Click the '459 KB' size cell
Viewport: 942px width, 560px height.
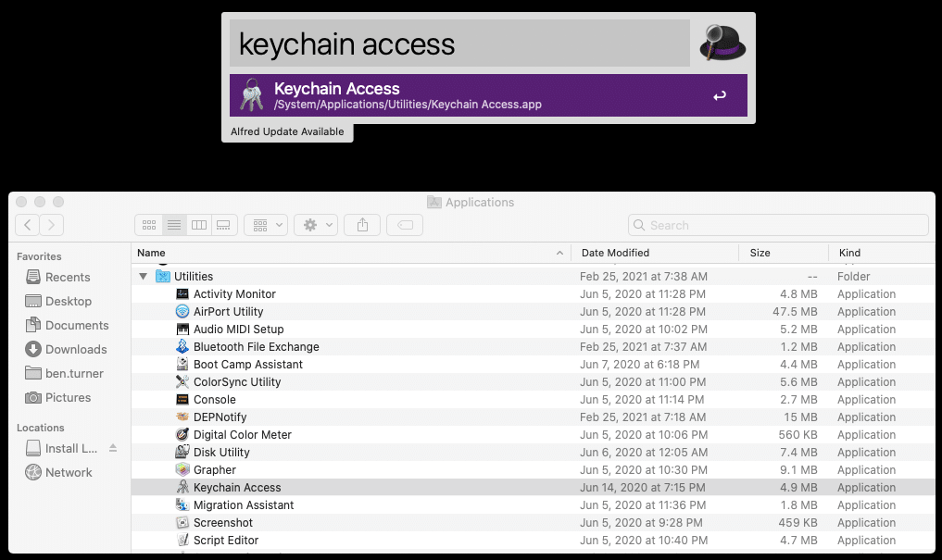pos(798,522)
